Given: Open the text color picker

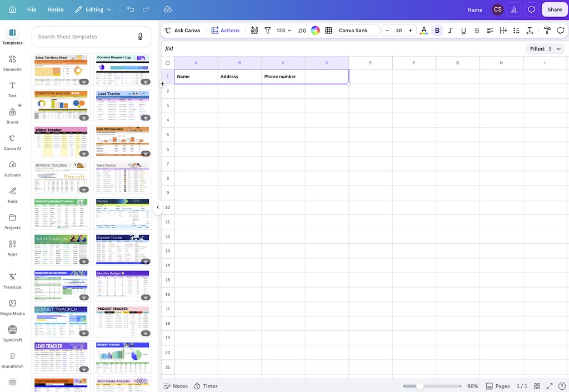Looking at the screenshot, I should pyautogui.click(x=423, y=31).
